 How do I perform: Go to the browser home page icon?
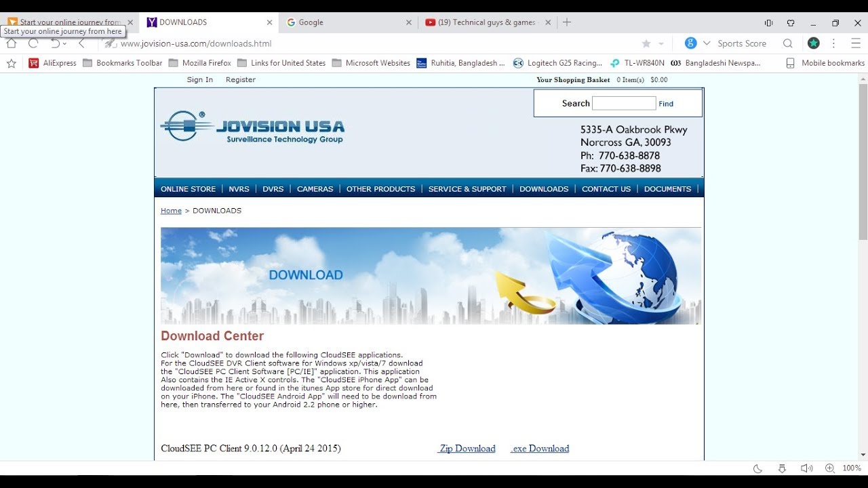pos(11,43)
